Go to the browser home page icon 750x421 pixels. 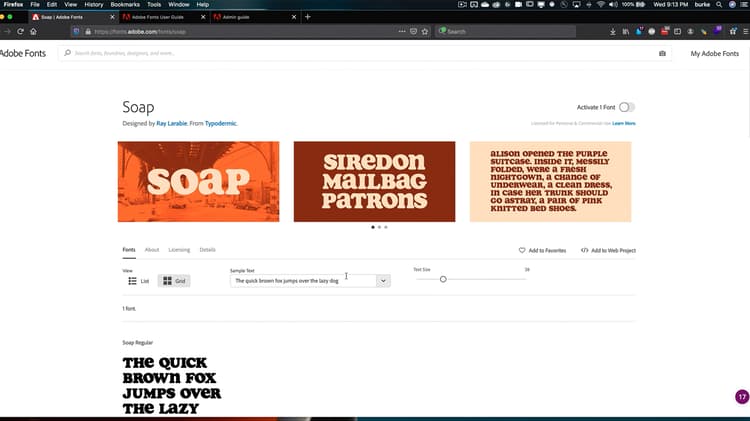pos(33,32)
